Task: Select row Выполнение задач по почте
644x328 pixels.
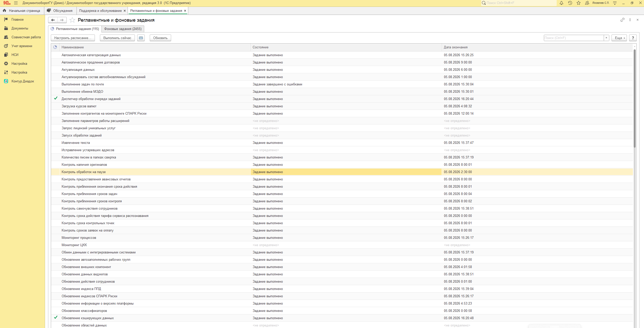Action: [x=342, y=84]
